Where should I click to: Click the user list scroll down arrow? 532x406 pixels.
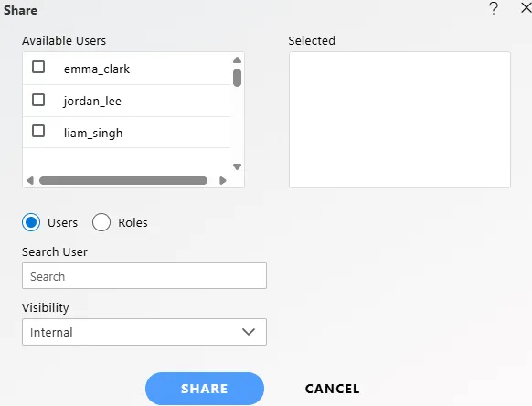(x=237, y=166)
